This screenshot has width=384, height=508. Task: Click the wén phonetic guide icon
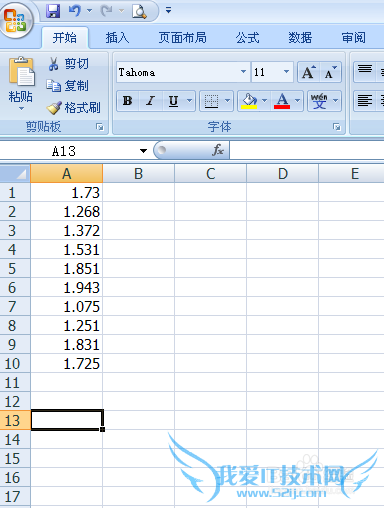319,101
